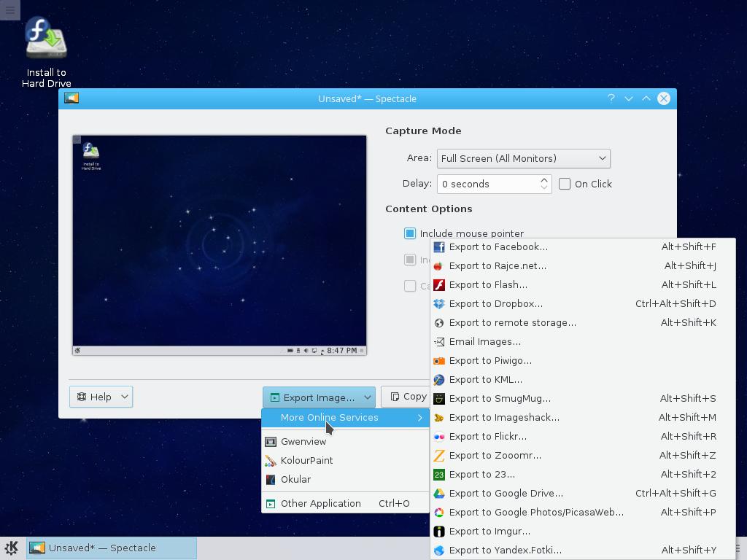The height and width of the screenshot is (560, 747).
Task: Click the Delay seconds input field
Action: [x=494, y=184]
